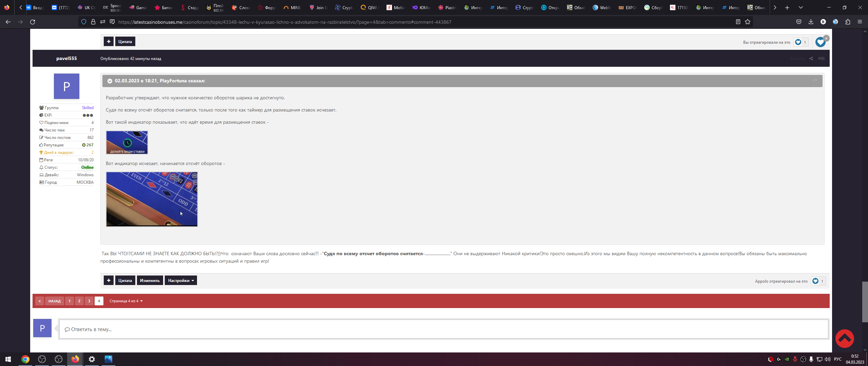Bookmark this page with the star
This screenshot has height=366, width=868.
pyautogui.click(x=748, y=22)
